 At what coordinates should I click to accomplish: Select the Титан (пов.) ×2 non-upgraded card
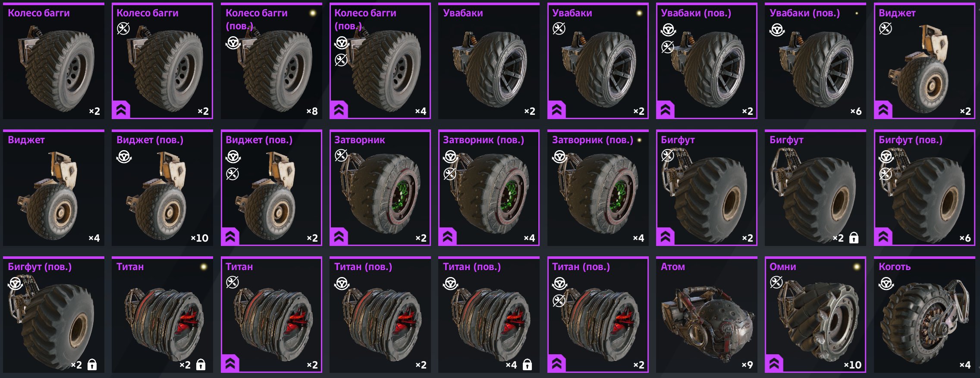(380, 315)
